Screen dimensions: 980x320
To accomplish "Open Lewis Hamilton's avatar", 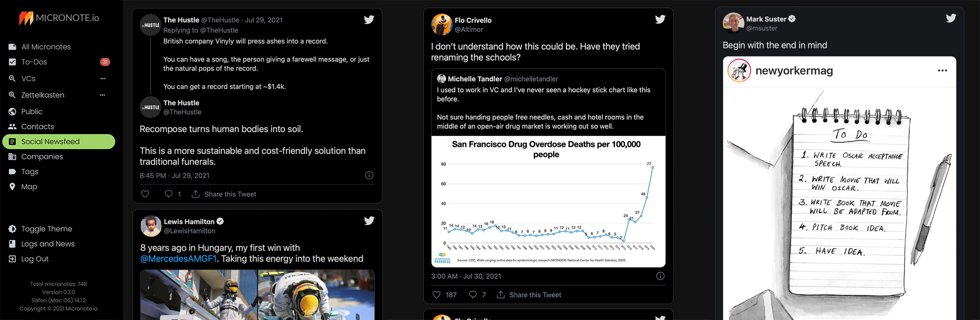I will tap(151, 226).
